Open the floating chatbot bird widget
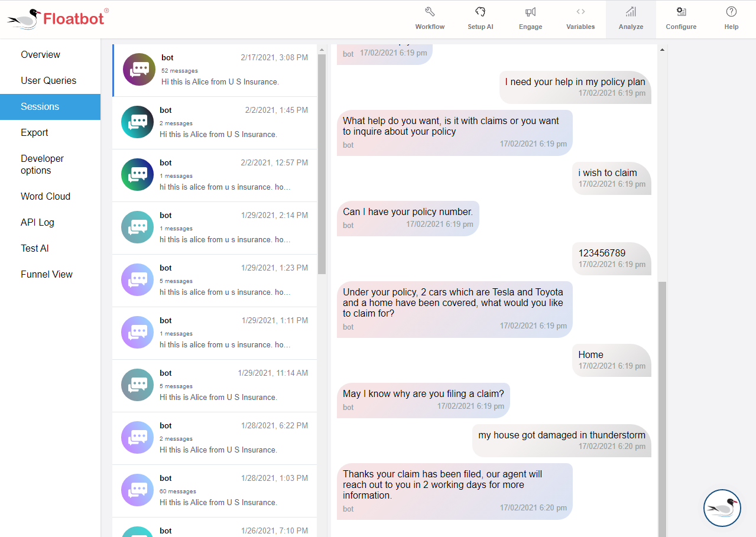The height and width of the screenshot is (537, 756). click(722, 508)
